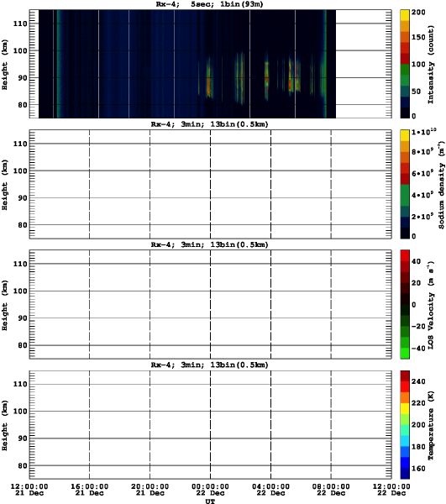The height and width of the screenshot is (504, 446).
Task: Click the '90' height tick in the LOS velocity panel
Action: (23, 318)
